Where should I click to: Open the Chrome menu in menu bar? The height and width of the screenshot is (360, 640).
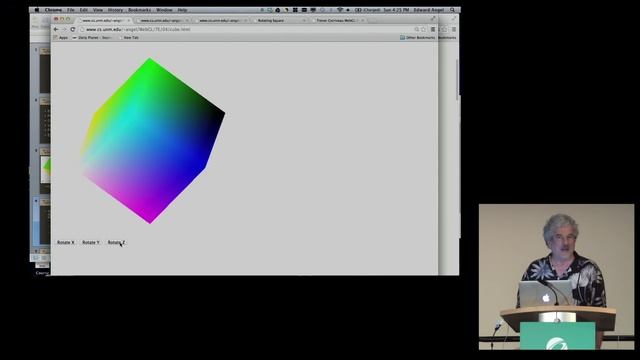(53, 10)
